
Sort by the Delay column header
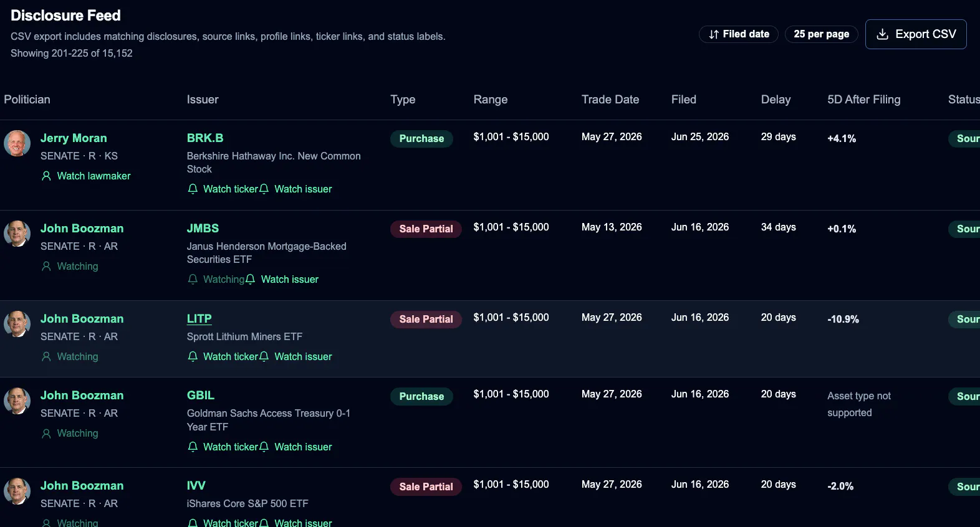[x=776, y=100]
